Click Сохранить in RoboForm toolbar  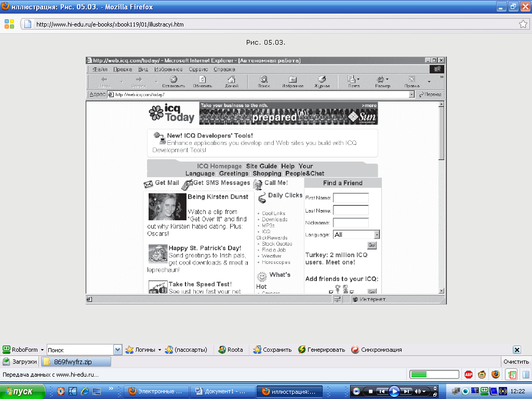272,350
